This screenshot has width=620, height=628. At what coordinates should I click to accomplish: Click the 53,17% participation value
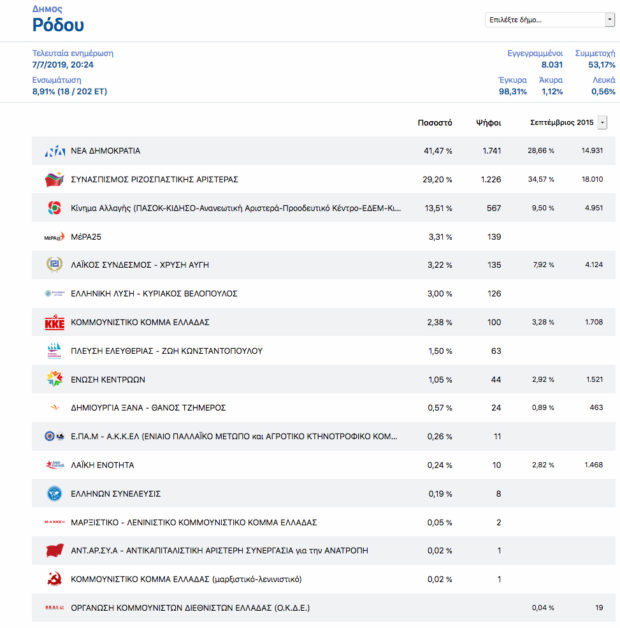pos(602,64)
